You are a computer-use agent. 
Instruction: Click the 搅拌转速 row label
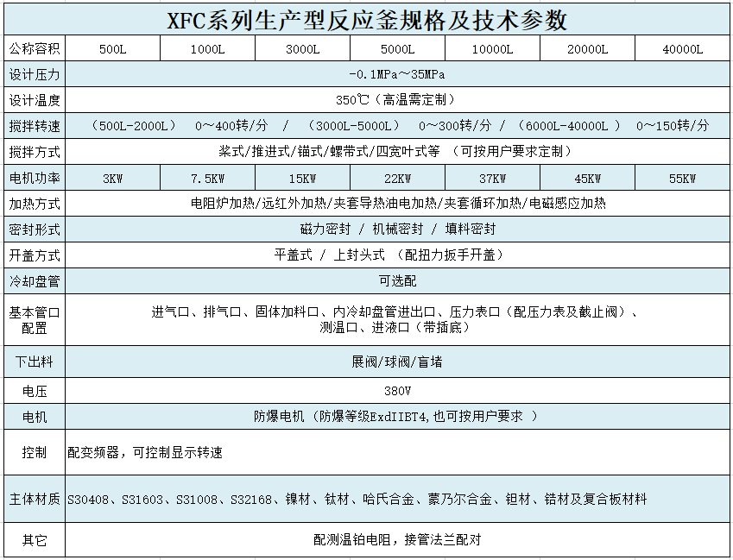coord(35,126)
